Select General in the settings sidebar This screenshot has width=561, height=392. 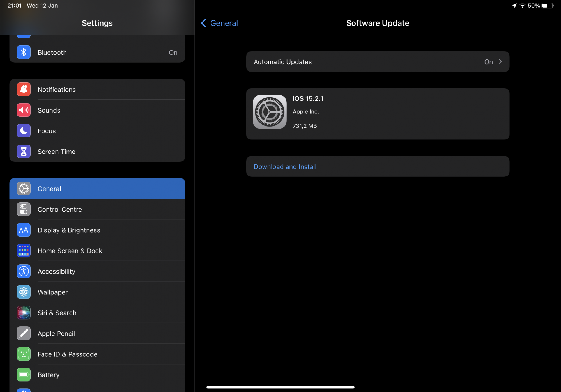pyautogui.click(x=97, y=189)
